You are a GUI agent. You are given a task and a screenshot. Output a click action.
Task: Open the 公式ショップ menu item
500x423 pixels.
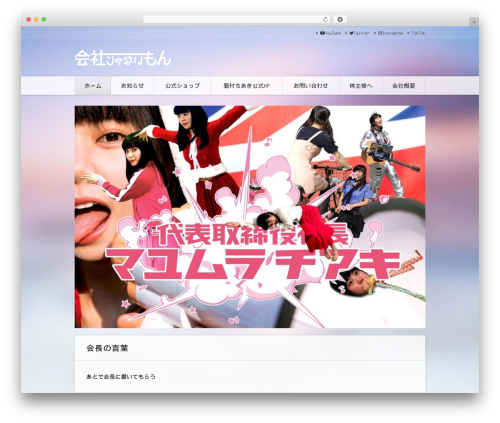[182, 86]
